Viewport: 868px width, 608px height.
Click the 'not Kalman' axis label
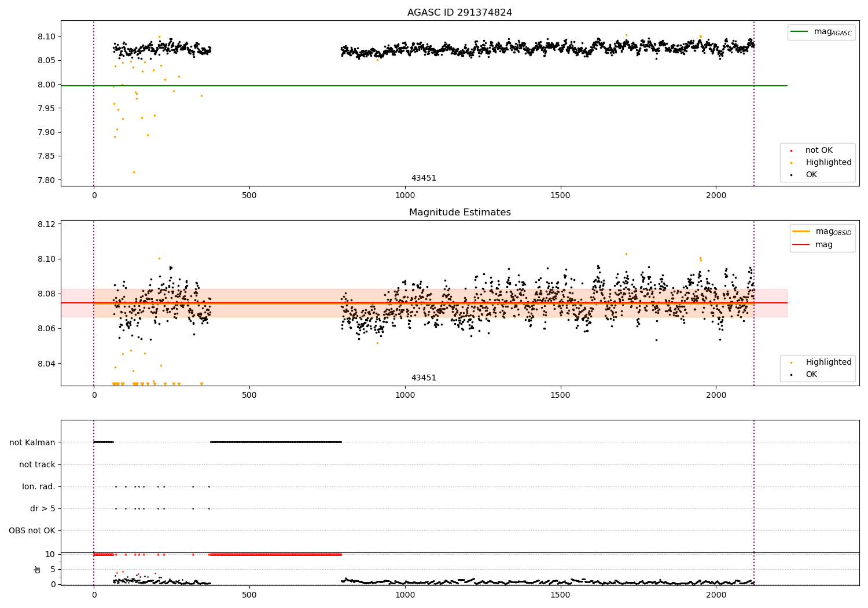(x=32, y=442)
